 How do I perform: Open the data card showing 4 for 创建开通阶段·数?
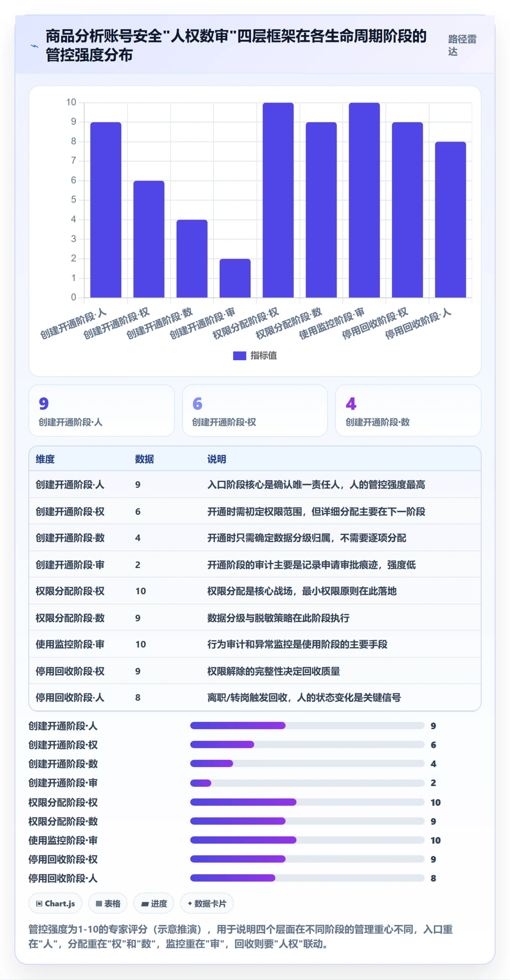coord(408,410)
